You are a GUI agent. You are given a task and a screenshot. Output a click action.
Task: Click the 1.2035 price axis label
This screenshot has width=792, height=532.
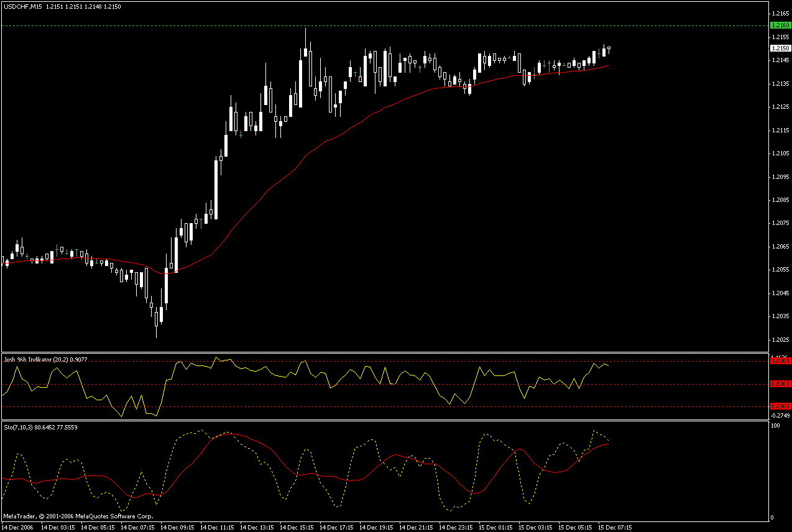781,316
